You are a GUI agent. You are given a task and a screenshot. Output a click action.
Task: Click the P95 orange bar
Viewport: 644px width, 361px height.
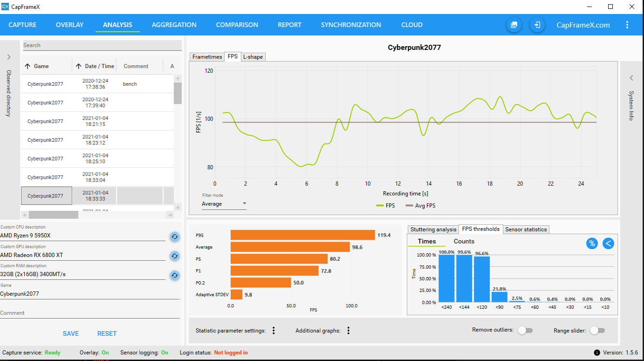[303, 235]
